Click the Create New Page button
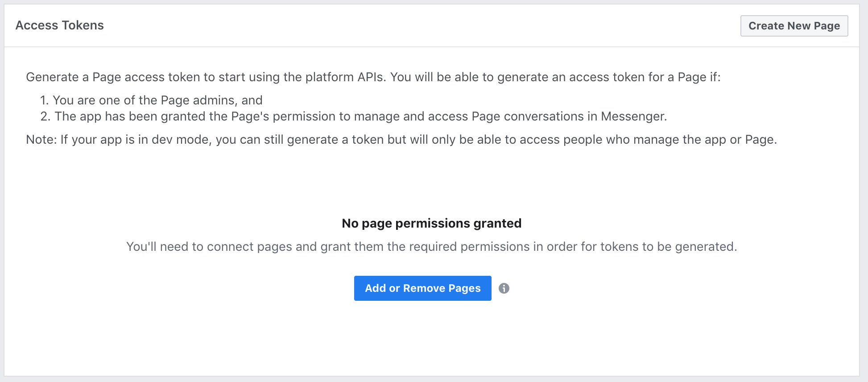 pos(794,26)
